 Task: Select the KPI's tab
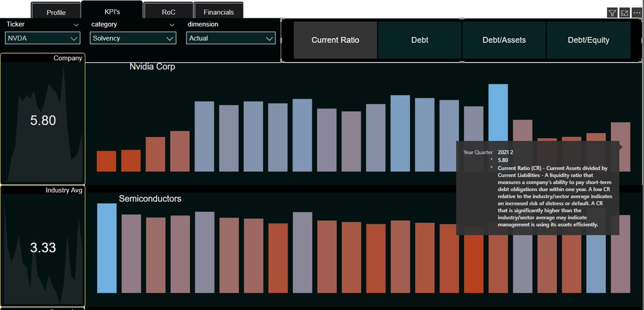point(112,10)
